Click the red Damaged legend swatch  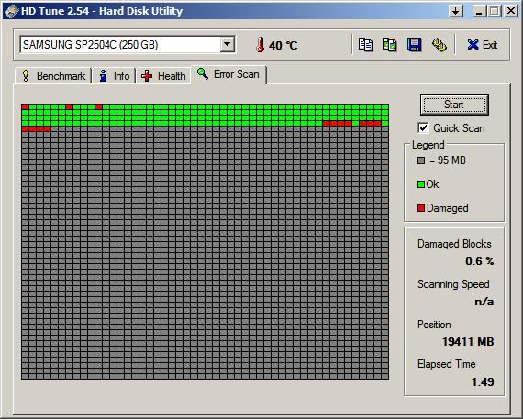pyautogui.click(x=421, y=208)
